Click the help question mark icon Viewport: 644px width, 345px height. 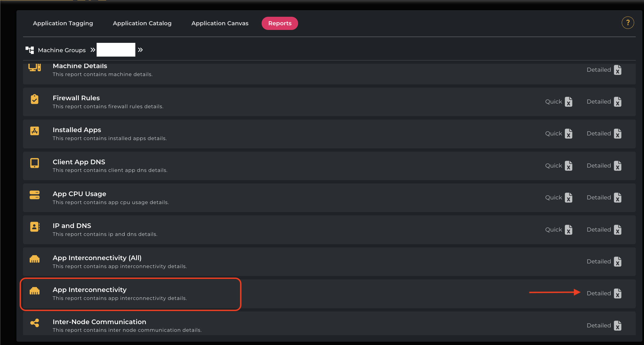coord(628,23)
